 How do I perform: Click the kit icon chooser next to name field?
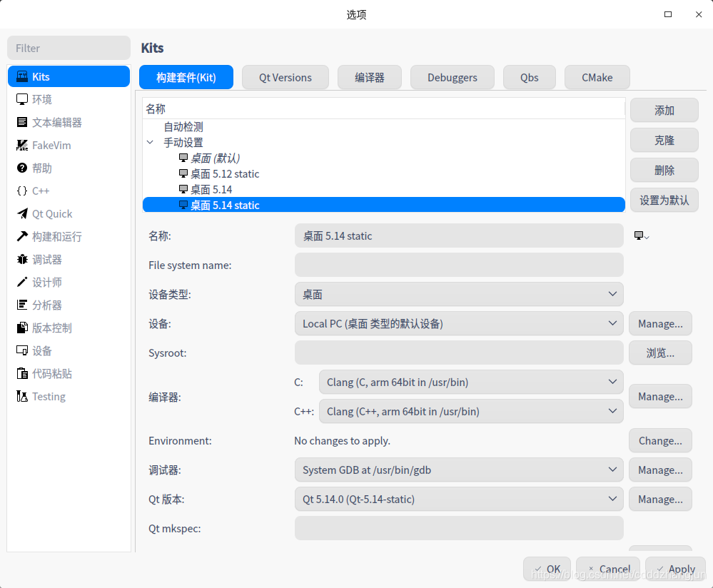tap(642, 235)
